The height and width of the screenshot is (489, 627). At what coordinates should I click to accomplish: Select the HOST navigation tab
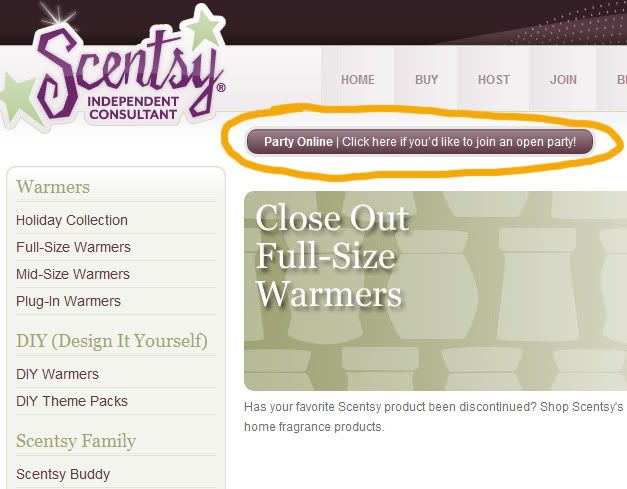(x=494, y=80)
